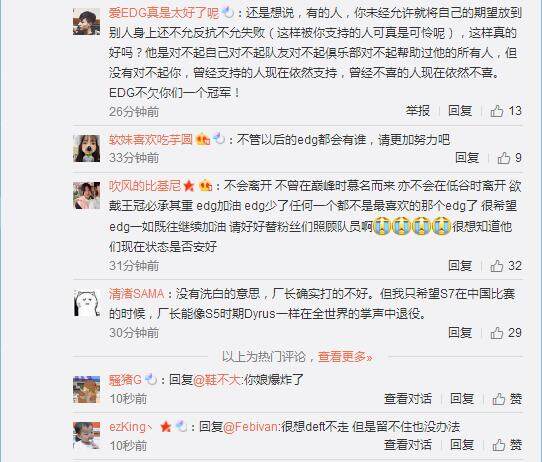Expand 查看对话 on ezKing's reply
This screenshot has width=542, height=462.
pos(408,445)
